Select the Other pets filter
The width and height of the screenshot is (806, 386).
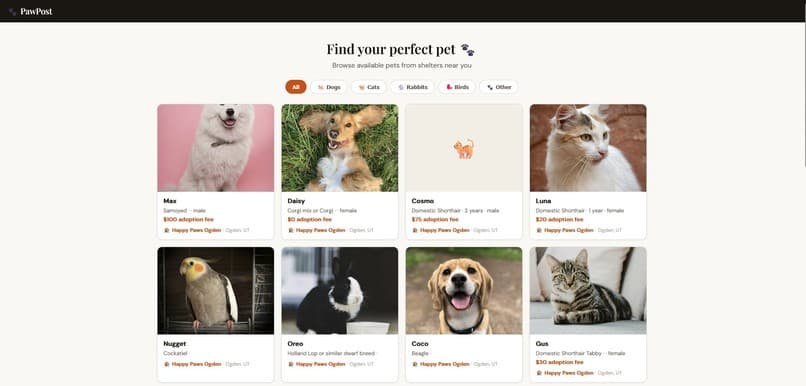499,87
